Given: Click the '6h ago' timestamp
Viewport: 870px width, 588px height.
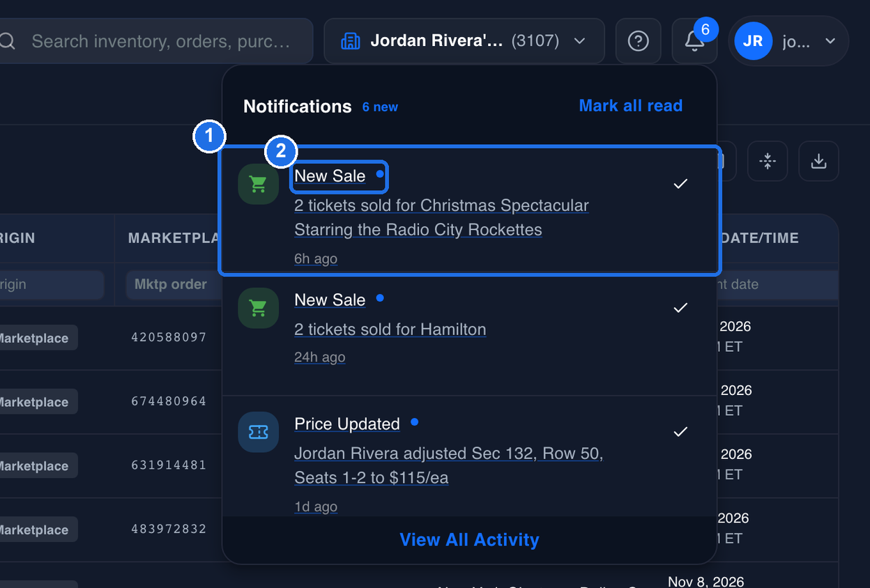Looking at the screenshot, I should [x=316, y=258].
